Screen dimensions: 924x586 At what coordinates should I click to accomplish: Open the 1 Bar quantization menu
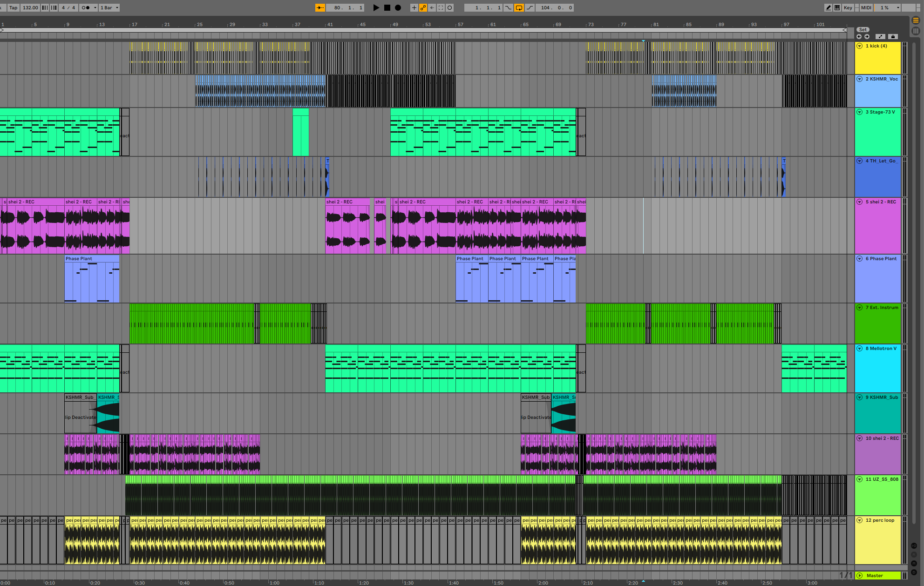tap(109, 8)
